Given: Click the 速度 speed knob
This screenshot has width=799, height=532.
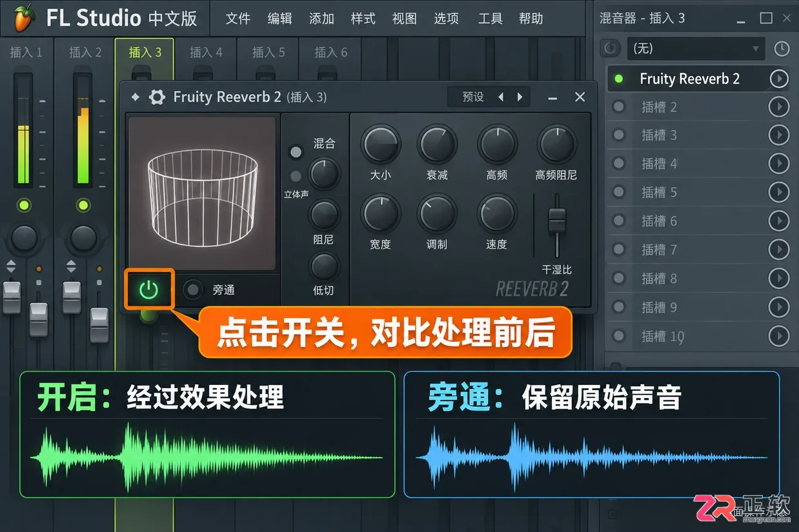Looking at the screenshot, I should click(x=497, y=214).
